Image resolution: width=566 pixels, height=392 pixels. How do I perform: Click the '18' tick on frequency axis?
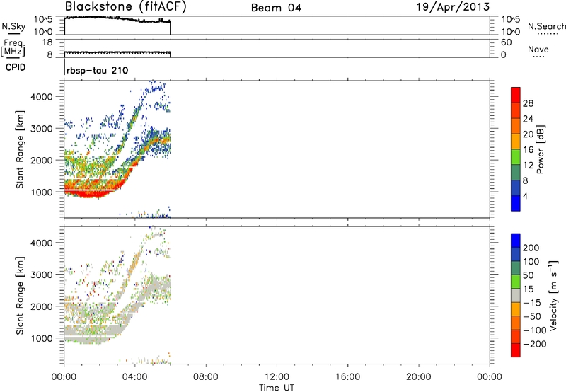[47, 42]
